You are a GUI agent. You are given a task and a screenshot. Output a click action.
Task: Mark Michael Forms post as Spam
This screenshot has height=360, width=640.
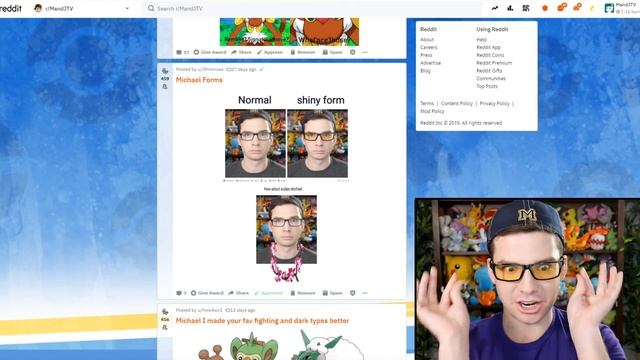point(332,293)
